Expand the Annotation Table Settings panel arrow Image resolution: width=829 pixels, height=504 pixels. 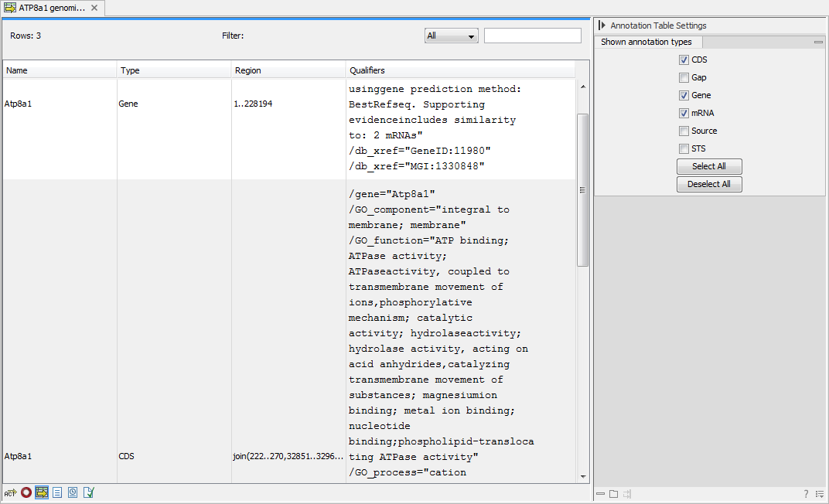pos(602,25)
